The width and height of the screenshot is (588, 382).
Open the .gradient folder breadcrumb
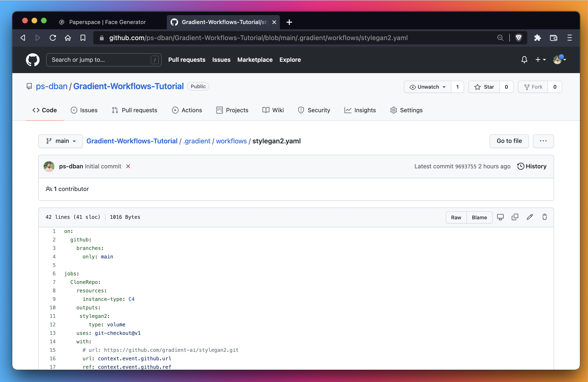tap(197, 141)
